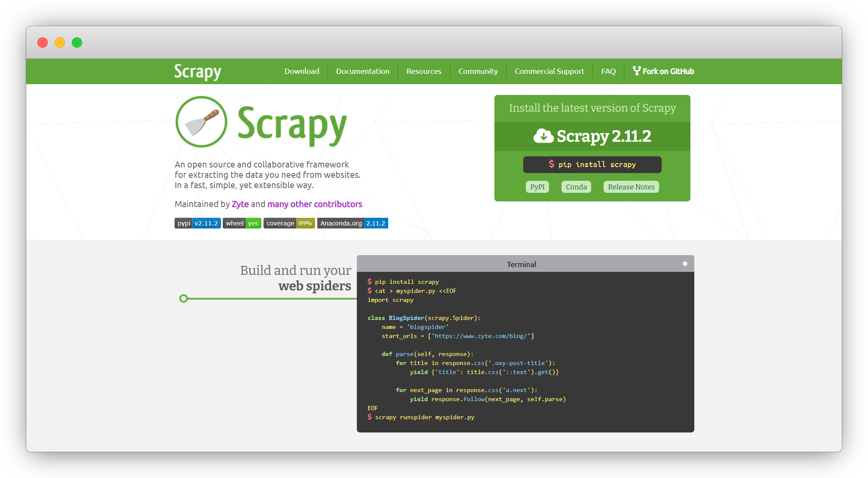
Task: Click the 'An open source and collaborative framework' text
Action: tap(262, 164)
